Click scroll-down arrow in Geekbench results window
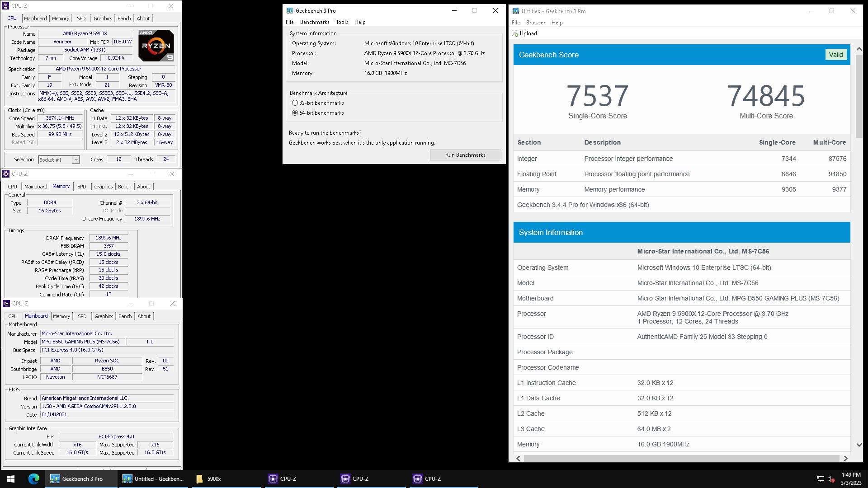Viewport: 868px width, 488px height. [x=859, y=445]
